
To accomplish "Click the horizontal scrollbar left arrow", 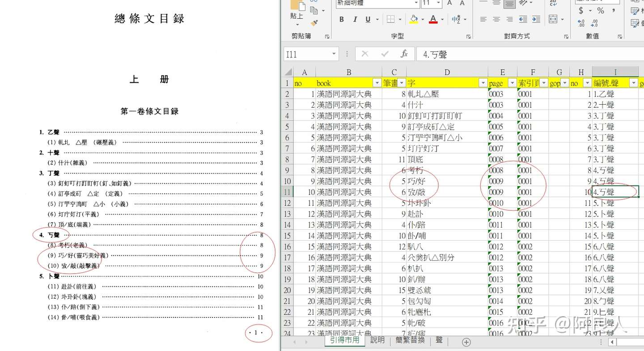I will (612, 342).
